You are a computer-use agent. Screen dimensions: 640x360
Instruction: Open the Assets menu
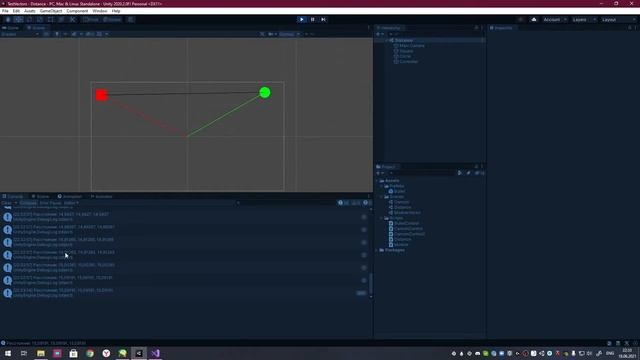click(29, 11)
